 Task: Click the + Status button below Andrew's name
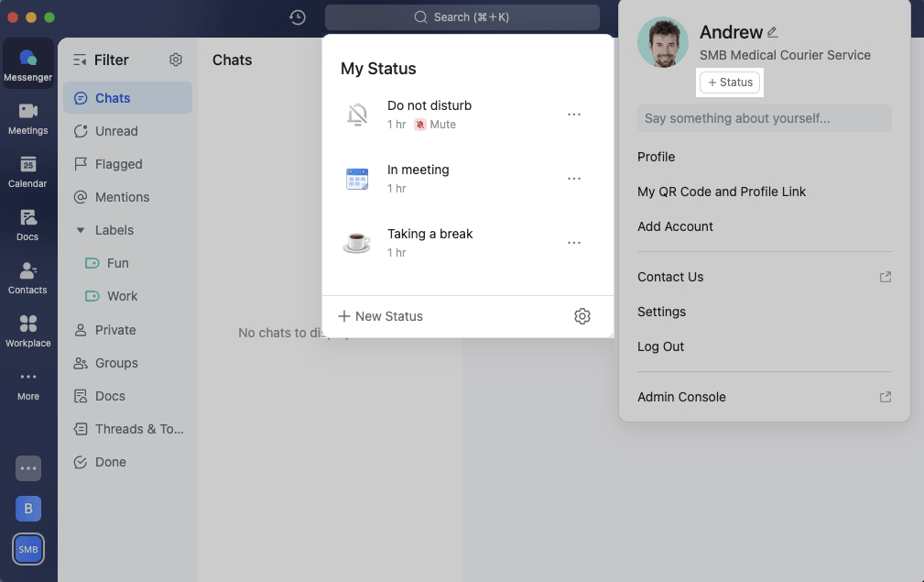click(730, 82)
